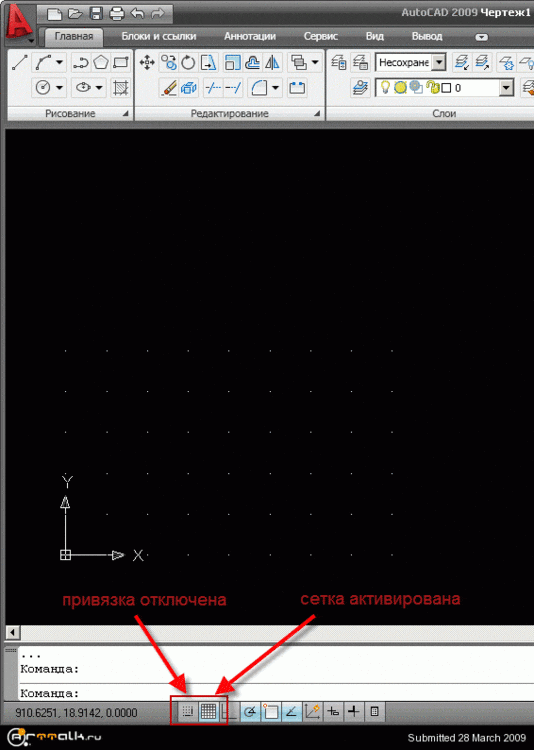The width and height of the screenshot is (534, 750).
Task: Switch to the Вид ribbon tab
Action: (375, 36)
